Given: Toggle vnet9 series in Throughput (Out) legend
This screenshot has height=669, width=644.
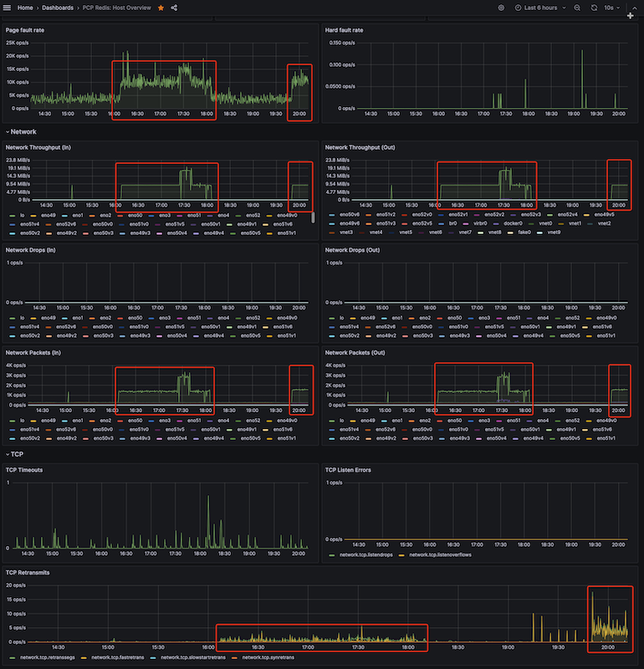Looking at the screenshot, I should tap(554, 232).
